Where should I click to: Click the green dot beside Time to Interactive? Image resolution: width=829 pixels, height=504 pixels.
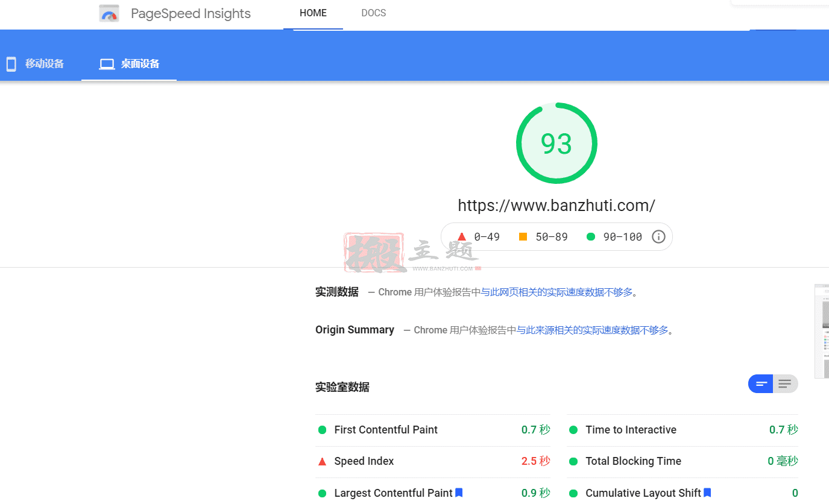[x=573, y=430]
